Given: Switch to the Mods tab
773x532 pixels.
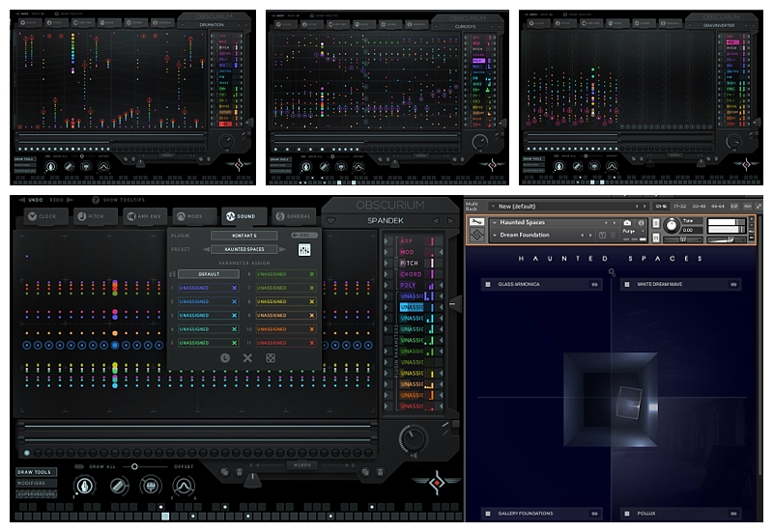Looking at the screenshot, I should (194, 216).
